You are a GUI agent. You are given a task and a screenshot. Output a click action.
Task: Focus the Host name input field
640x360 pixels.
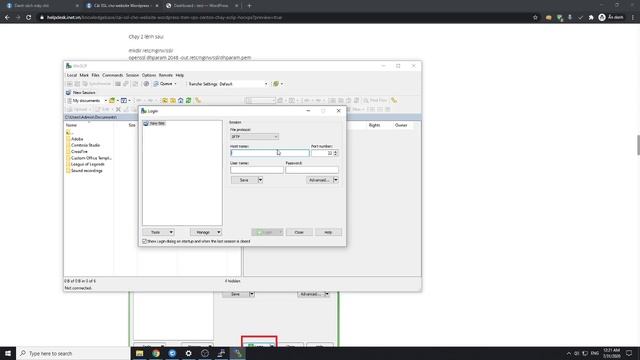coord(269,153)
